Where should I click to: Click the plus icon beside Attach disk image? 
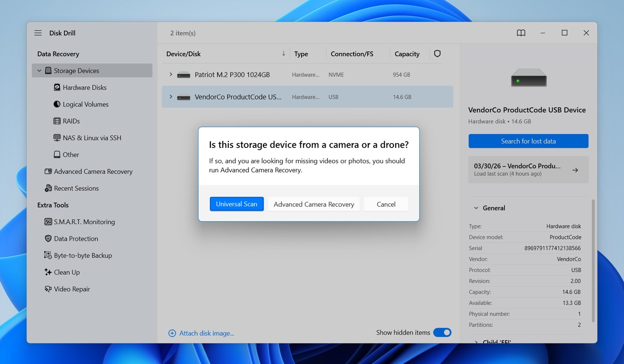click(x=172, y=333)
